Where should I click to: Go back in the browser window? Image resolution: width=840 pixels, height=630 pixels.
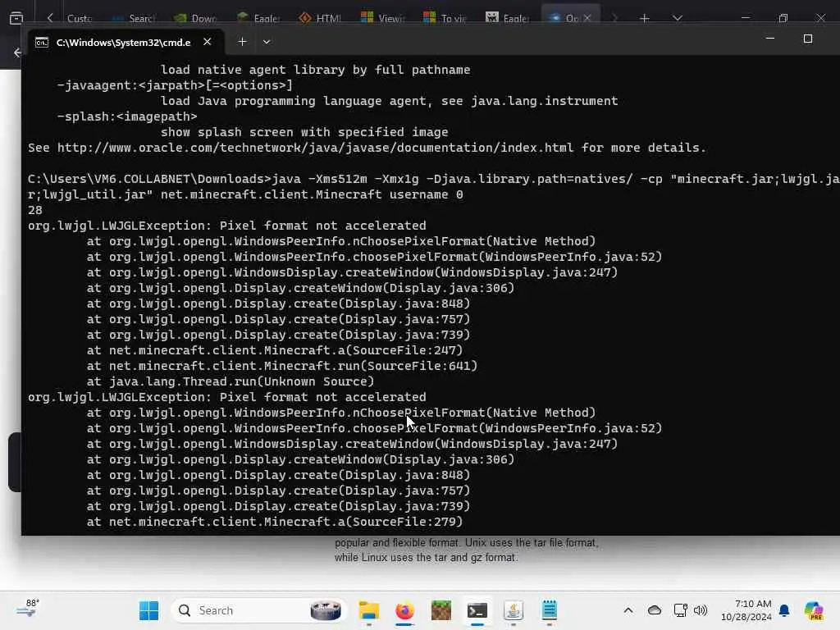tap(18, 52)
